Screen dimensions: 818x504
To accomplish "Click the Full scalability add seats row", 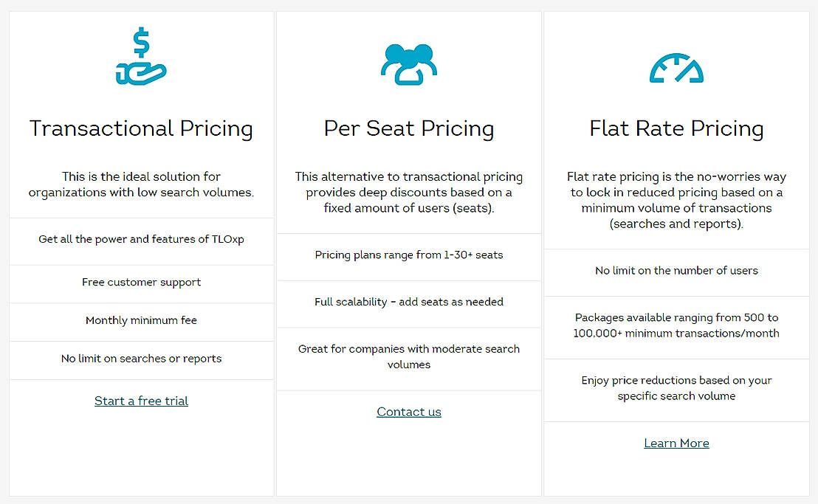I will [409, 302].
